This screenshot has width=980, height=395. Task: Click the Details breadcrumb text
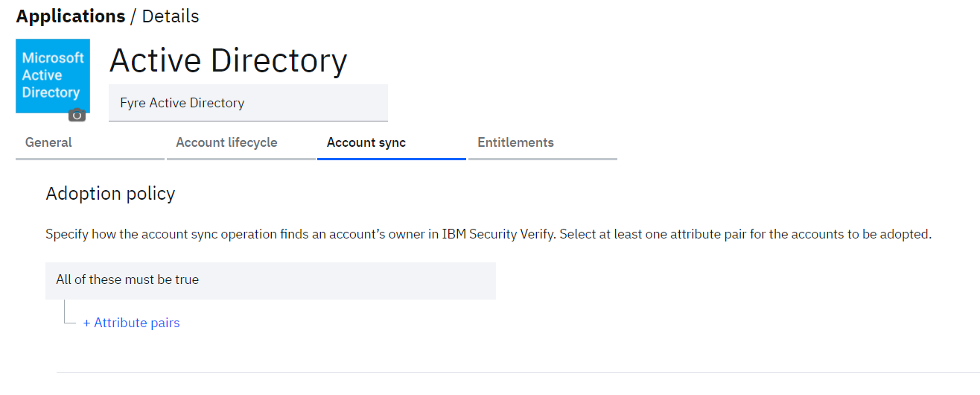(171, 16)
